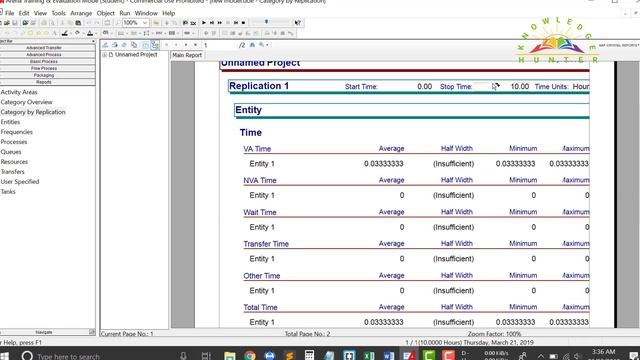Open the Advanced Process panel
The height and width of the screenshot is (360, 640).
[47, 55]
